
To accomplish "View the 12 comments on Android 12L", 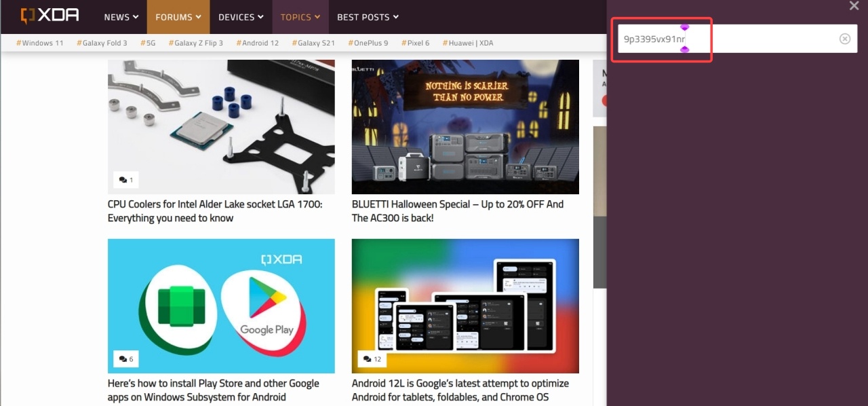I will [372, 358].
